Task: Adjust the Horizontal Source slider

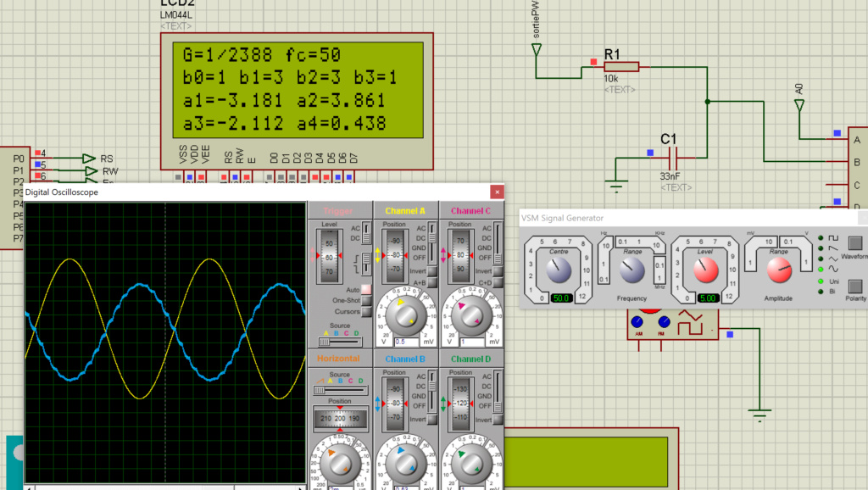Action: tap(340, 390)
